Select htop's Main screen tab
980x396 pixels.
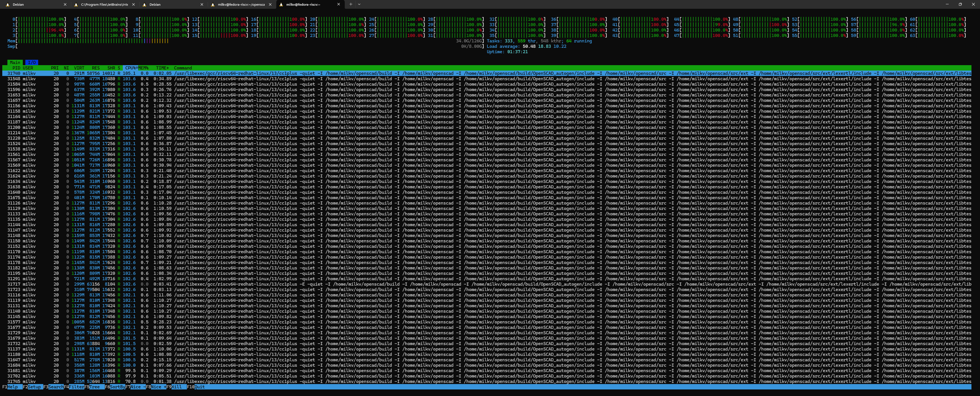coord(15,62)
